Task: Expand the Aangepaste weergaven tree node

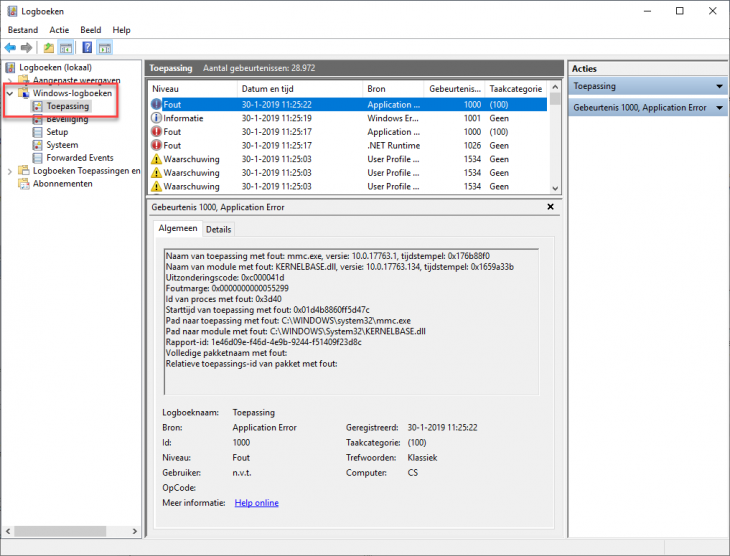Action: (10, 80)
